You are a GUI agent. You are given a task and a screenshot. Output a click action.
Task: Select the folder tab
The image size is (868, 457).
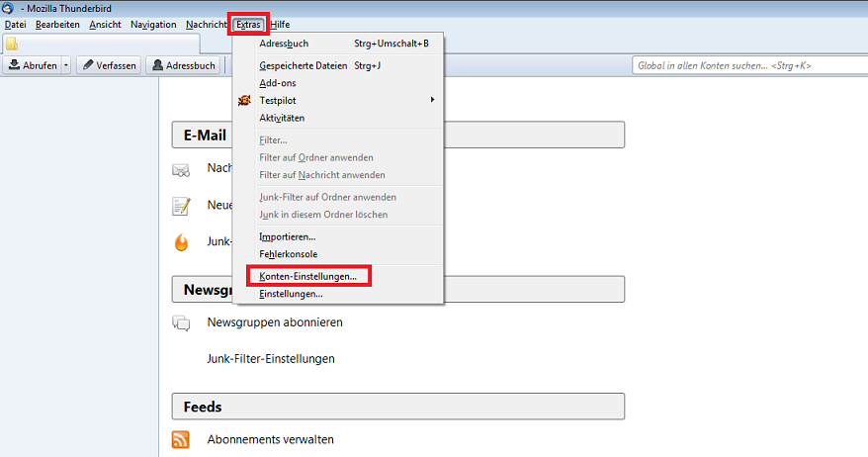[x=101, y=44]
